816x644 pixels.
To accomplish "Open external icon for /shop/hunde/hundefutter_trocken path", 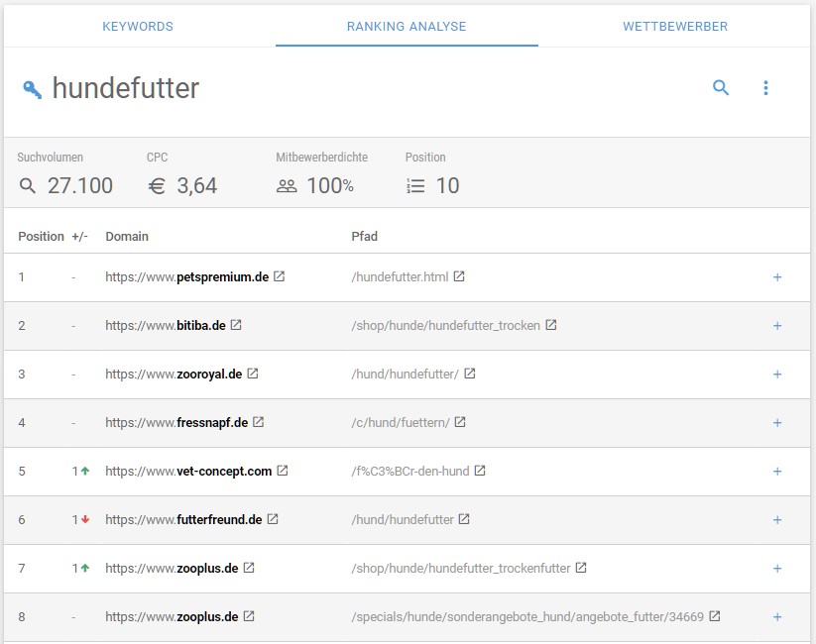I will 551,325.
